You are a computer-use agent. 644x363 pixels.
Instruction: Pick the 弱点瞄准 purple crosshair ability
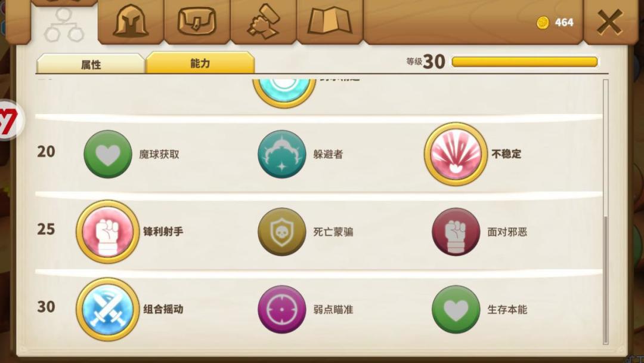tap(281, 309)
